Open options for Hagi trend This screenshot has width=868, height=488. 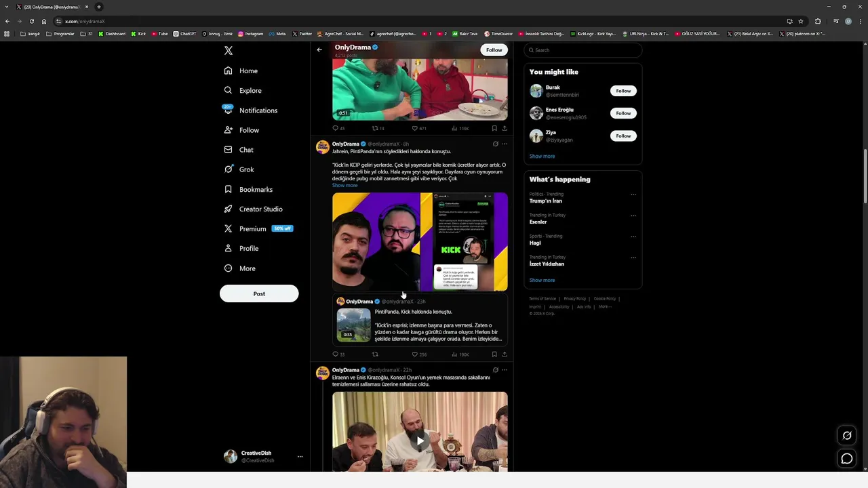pos(633,237)
